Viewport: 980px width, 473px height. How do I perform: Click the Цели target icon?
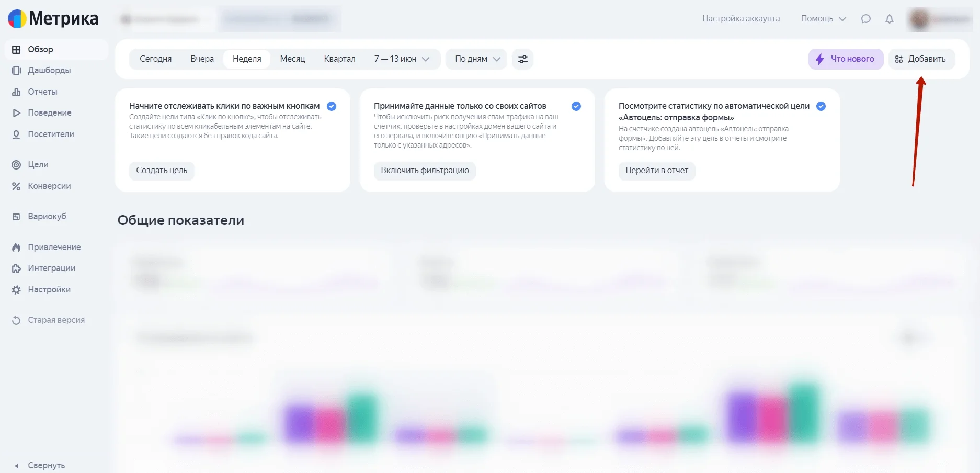click(16, 165)
